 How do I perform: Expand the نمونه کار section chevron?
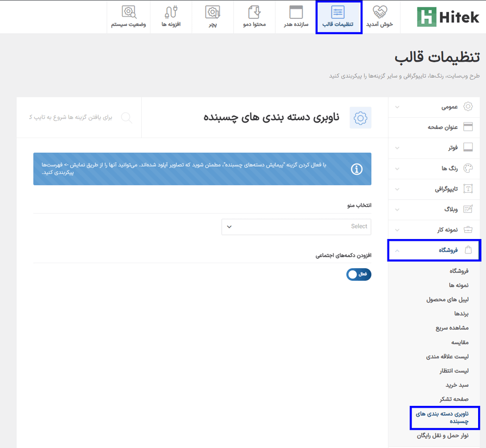pos(397,230)
